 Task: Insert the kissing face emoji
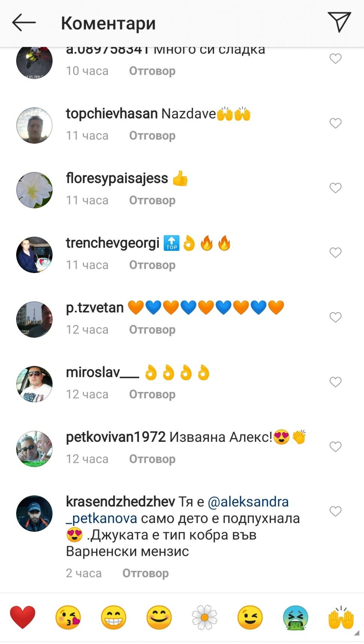coord(68,617)
